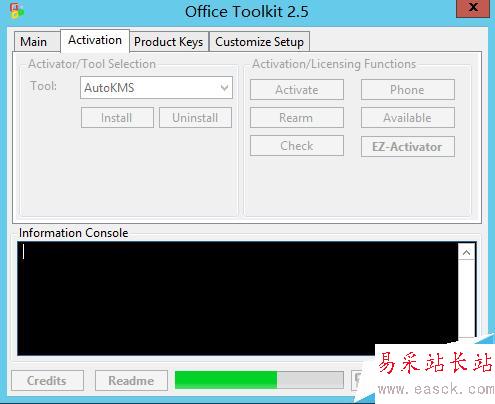This screenshot has height=404, width=495.
Task: Expand the AutoKMS tool dropdown
Action: (156, 88)
